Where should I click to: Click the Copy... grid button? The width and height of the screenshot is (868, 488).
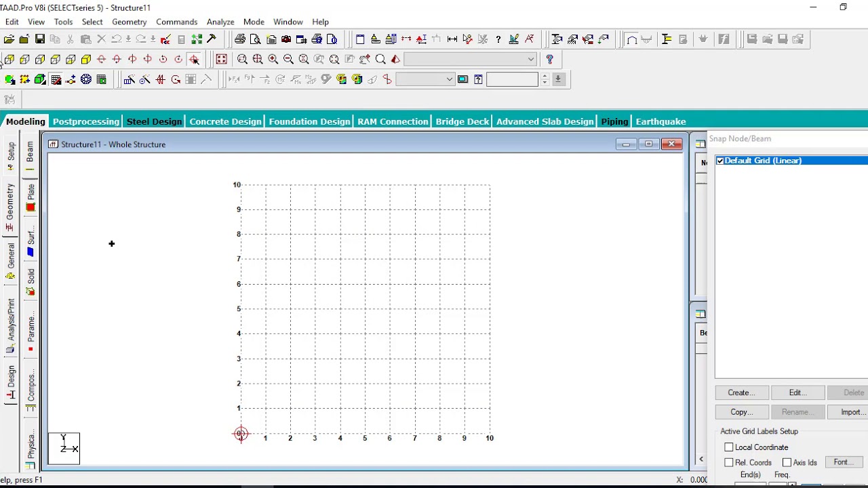741,412
